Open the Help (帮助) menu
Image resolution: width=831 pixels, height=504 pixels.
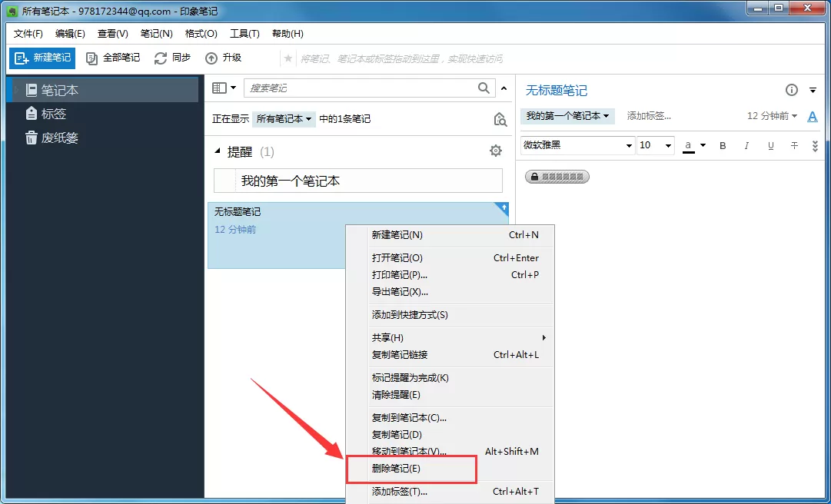click(x=288, y=33)
